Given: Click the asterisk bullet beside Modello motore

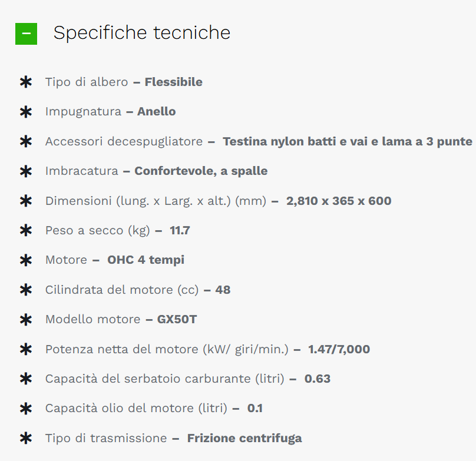Looking at the screenshot, I should coord(26,320).
